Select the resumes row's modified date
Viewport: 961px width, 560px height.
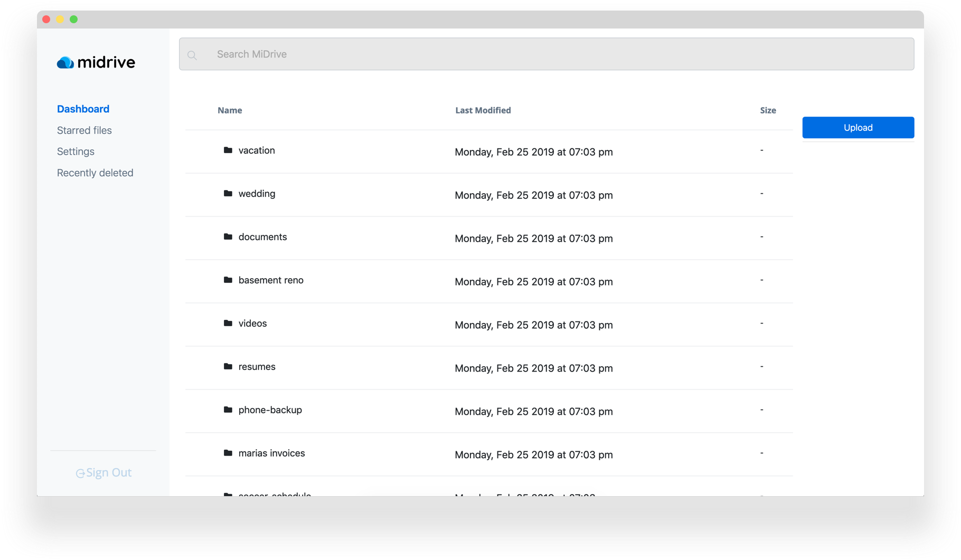coord(534,368)
